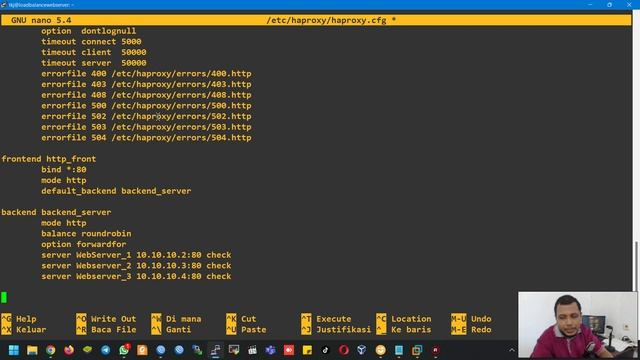Click the ^X Keluar shortcut
Viewport: 640px width, 360px height.
click(24, 329)
